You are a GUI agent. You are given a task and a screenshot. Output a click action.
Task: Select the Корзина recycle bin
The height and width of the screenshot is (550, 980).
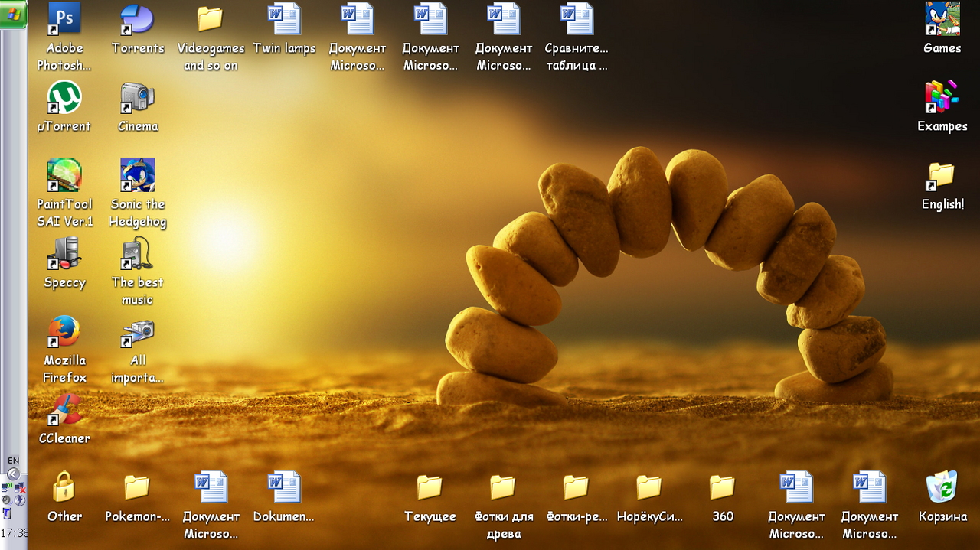click(942, 488)
